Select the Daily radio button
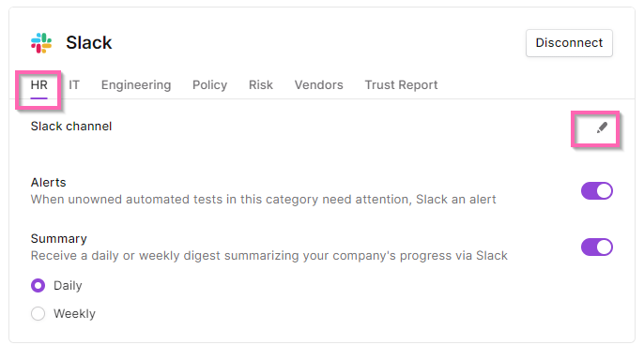 38,285
